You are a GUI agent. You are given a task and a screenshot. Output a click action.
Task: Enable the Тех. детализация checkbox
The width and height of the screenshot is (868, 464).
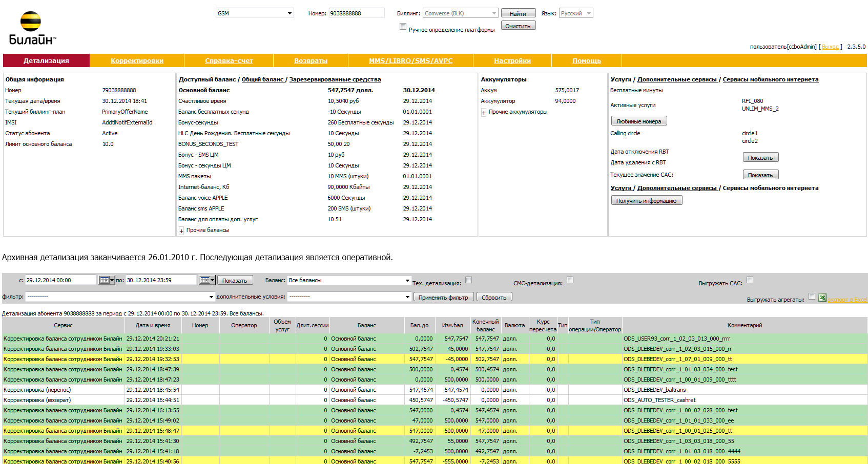pyautogui.click(x=468, y=280)
